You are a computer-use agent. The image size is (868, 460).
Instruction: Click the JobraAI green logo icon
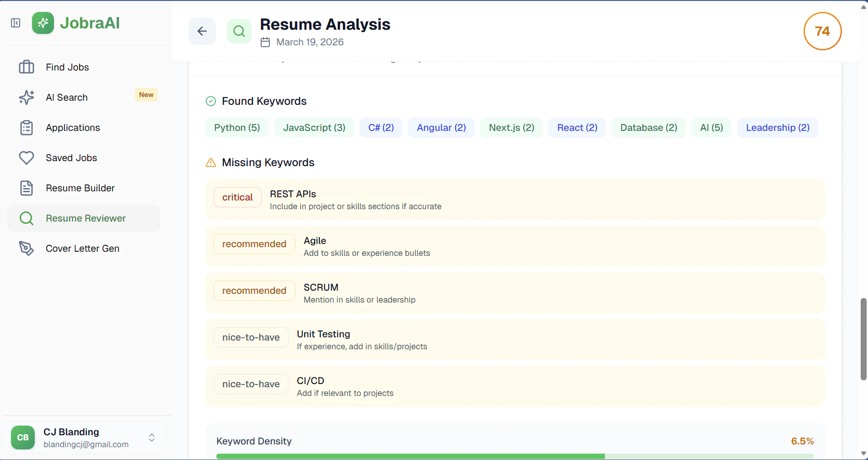click(43, 23)
